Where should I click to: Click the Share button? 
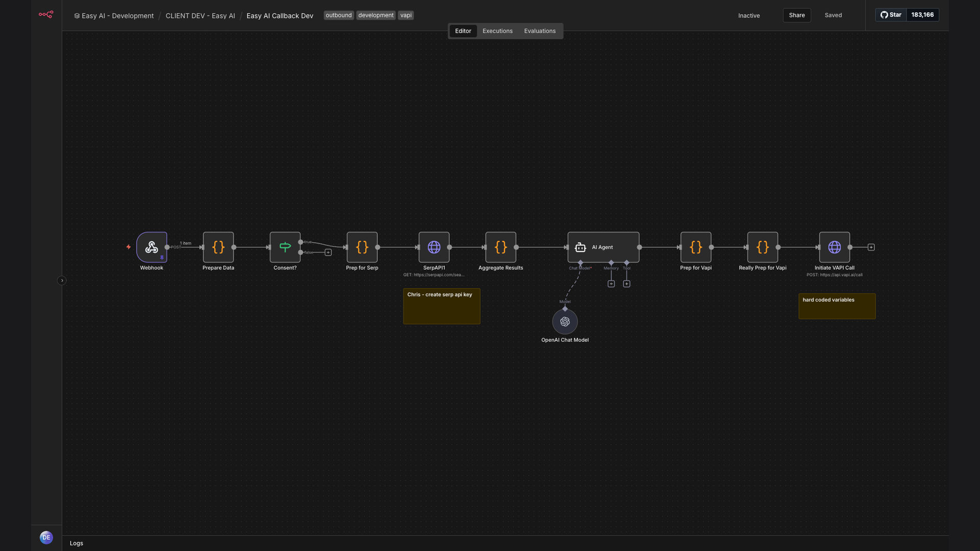point(797,15)
